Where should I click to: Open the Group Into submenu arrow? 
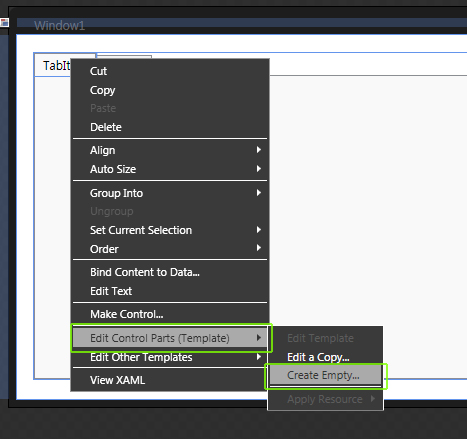(259, 193)
